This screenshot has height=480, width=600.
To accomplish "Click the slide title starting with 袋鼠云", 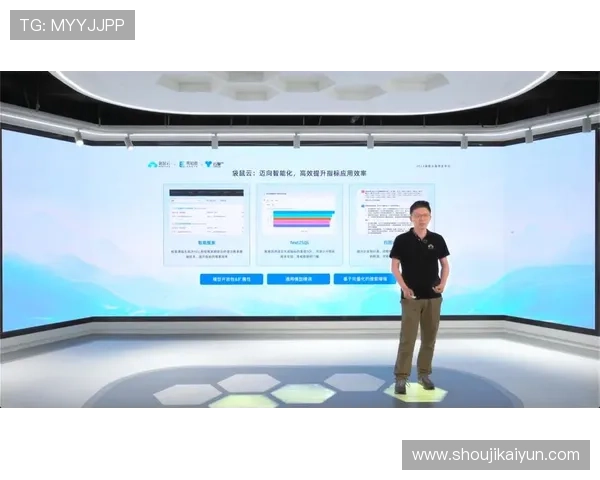I will pos(299,173).
